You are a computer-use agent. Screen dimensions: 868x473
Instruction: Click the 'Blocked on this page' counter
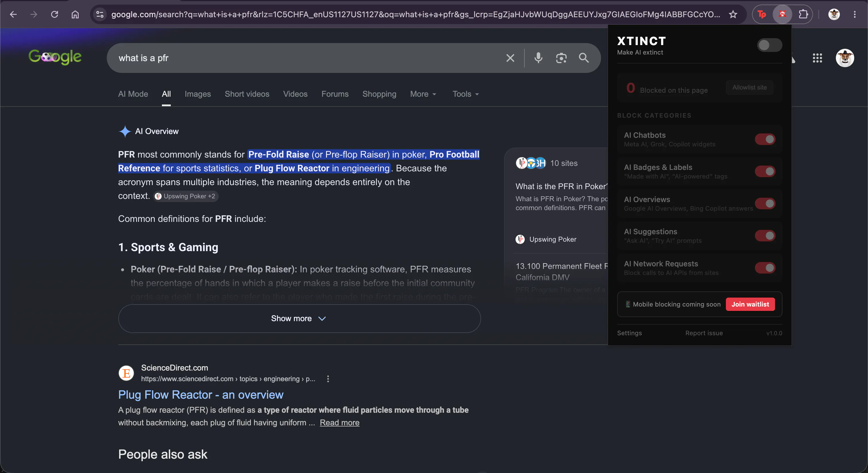(x=666, y=88)
